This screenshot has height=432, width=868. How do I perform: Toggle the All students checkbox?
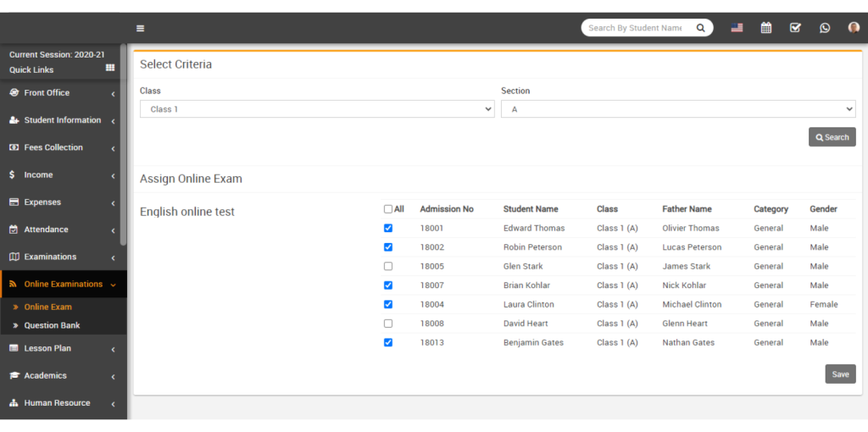[x=388, y=209]
